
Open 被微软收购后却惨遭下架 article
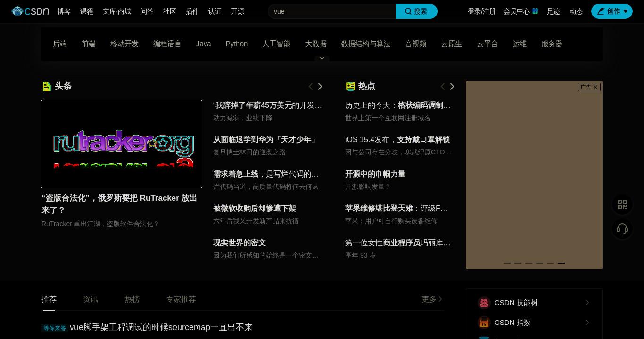point(255,209)
